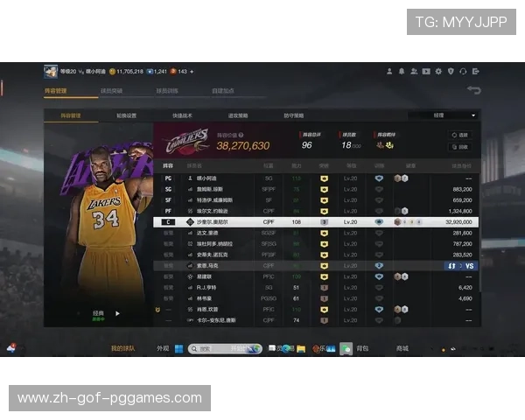Click the Windows Start icon in taskbar
Viewport: 525px width, 420px height.
(x=178, y=348)
